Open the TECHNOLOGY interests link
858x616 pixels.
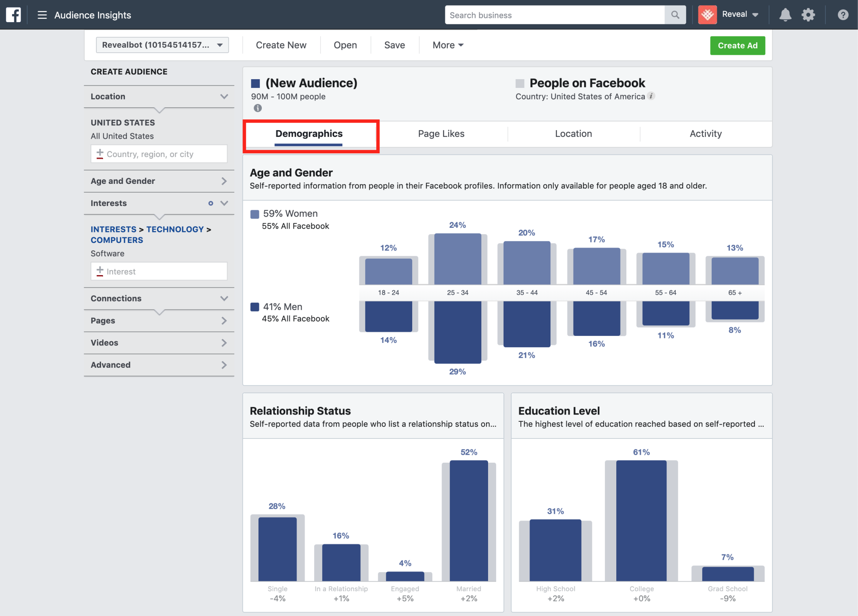[x=175, y=229]
